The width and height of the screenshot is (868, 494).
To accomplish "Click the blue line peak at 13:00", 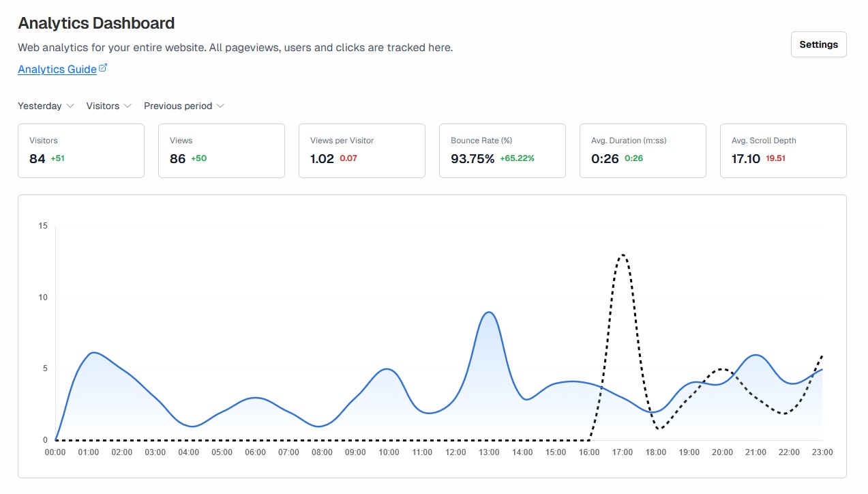I will [489, 313].
